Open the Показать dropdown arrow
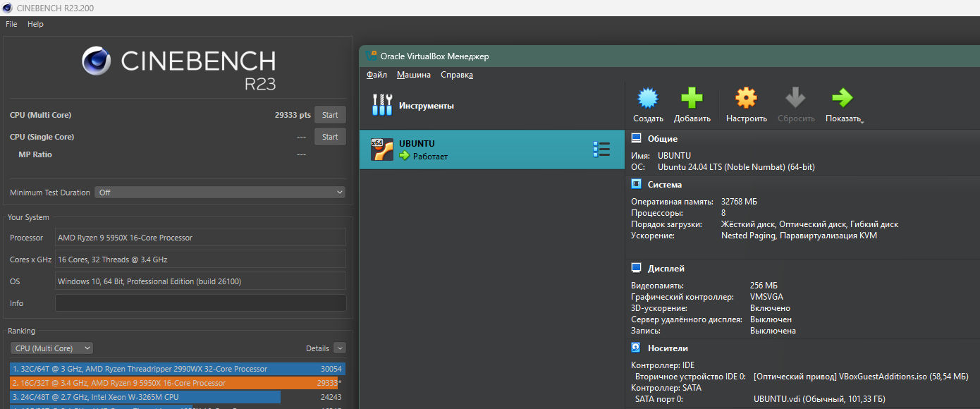Viewport: 980px width, 409px height. tap(862, 121)
